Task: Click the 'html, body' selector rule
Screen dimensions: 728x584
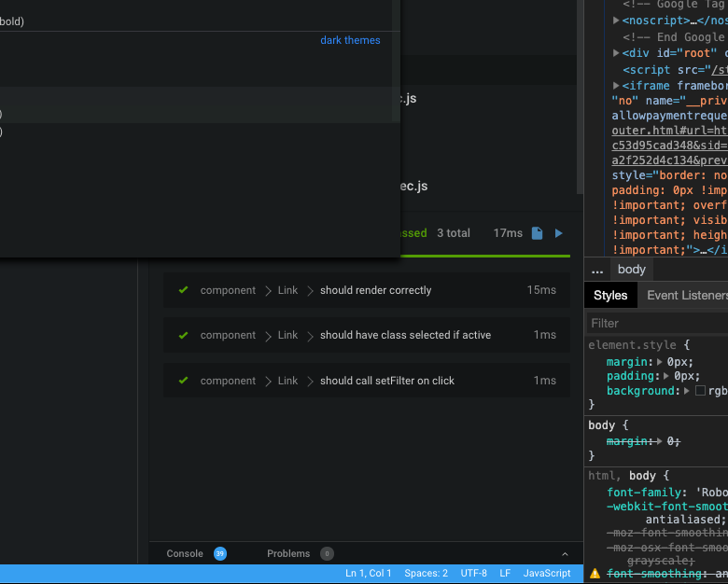Action: 623,476
